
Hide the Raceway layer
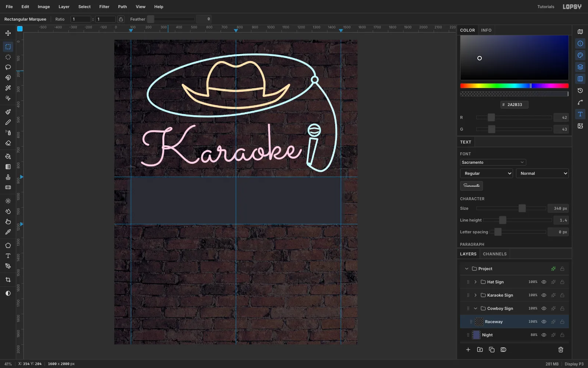coord(544,322)
